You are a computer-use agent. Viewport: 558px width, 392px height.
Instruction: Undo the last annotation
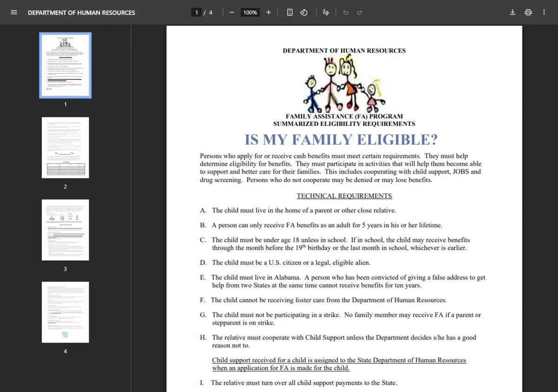tap(345, 13)
